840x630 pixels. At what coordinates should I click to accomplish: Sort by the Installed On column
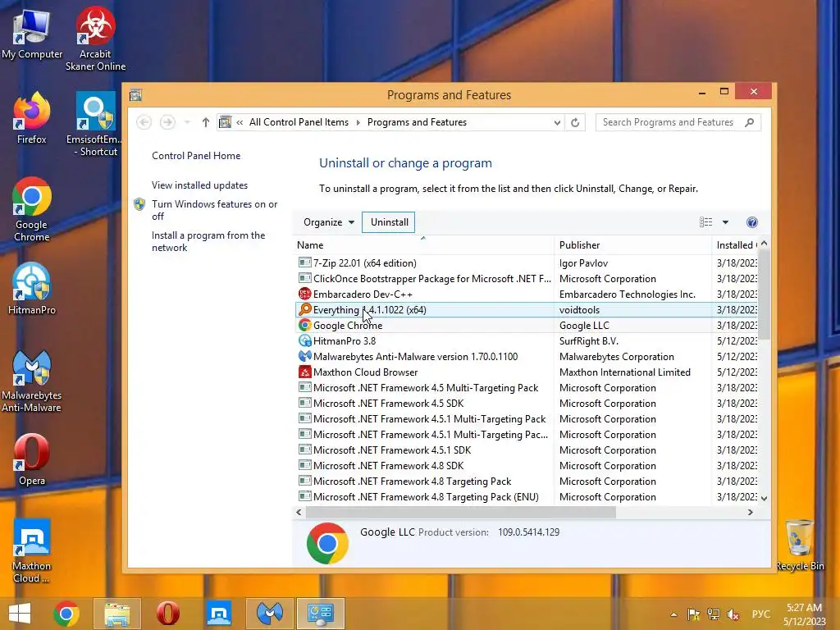click(x=734, y=244)
